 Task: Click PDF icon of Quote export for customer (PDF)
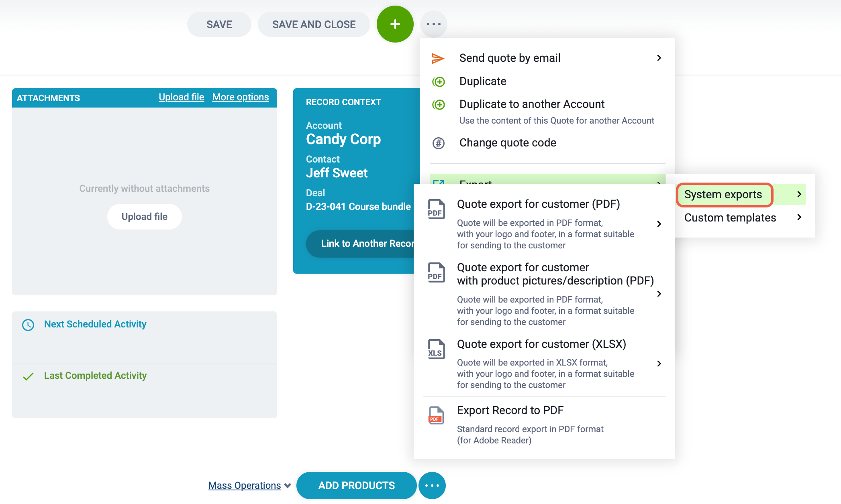point(436,209)
